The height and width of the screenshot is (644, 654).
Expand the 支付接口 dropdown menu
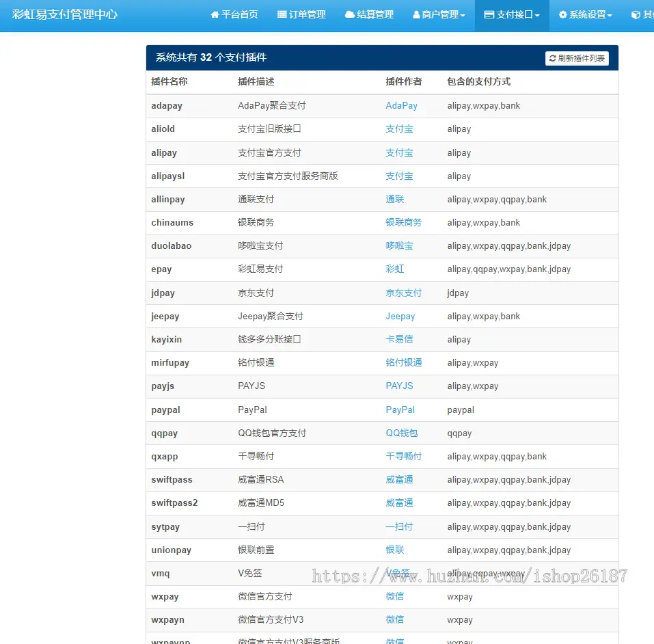[x=512, y=14]
